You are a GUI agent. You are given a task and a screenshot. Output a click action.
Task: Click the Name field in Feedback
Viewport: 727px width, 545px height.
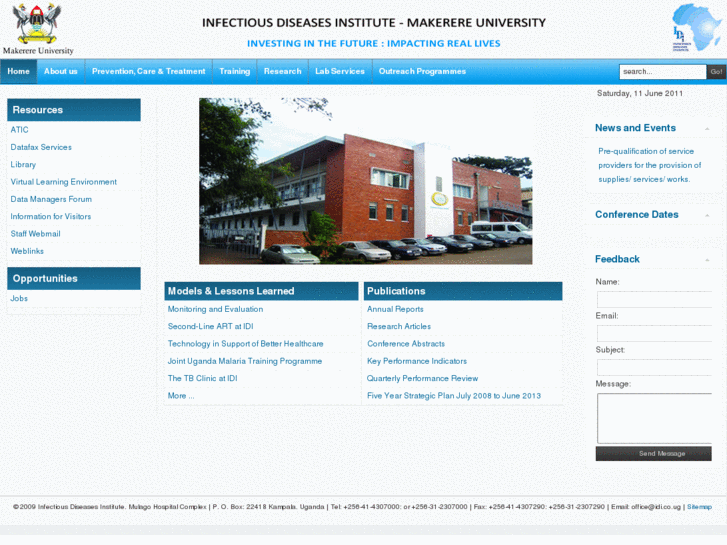[x=654, y=300]
